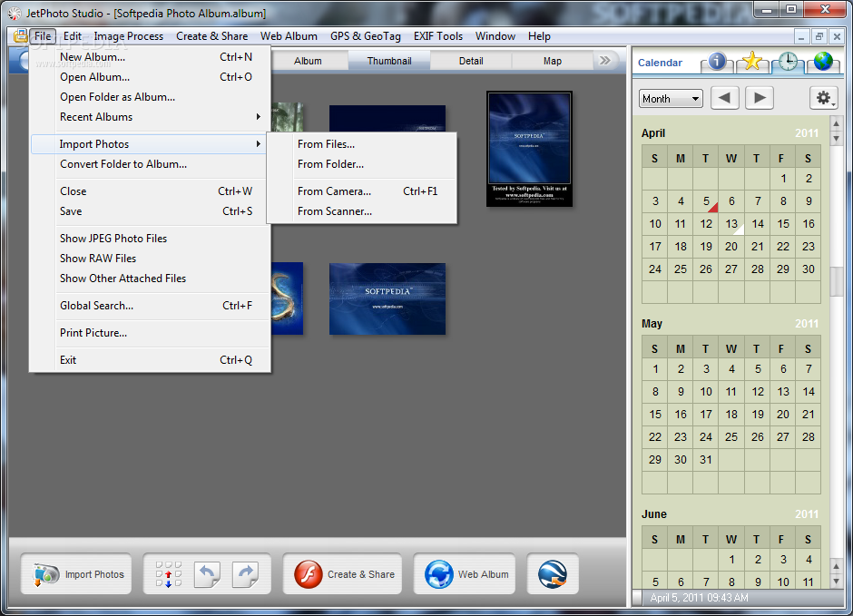Switch to the Thumbnail tab

click(x=389, y=61)
